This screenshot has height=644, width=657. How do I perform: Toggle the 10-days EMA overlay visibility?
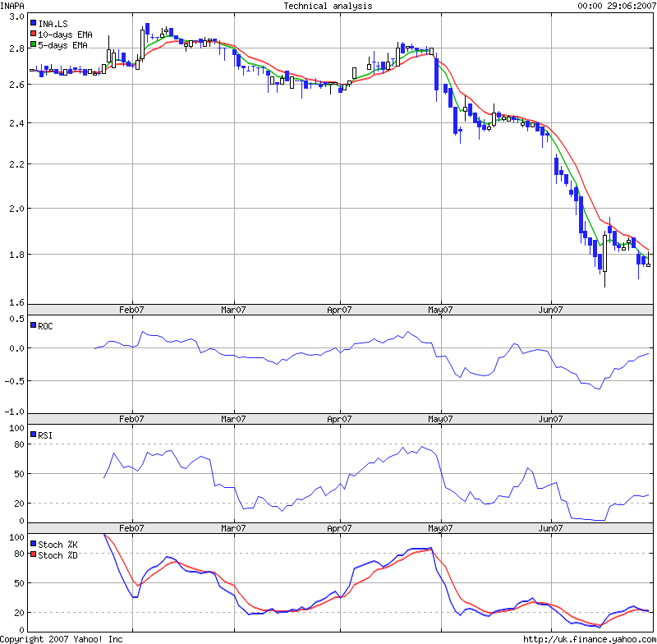click(34, 34)
